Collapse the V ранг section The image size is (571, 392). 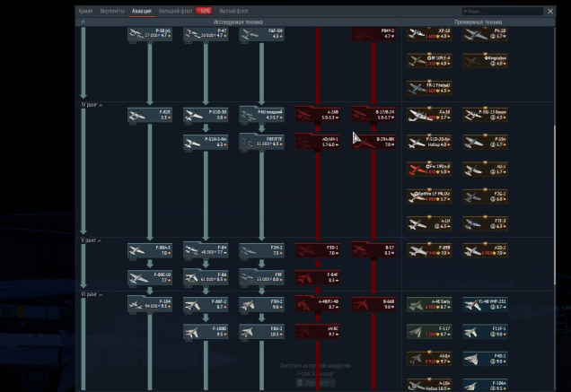(101, 240)
